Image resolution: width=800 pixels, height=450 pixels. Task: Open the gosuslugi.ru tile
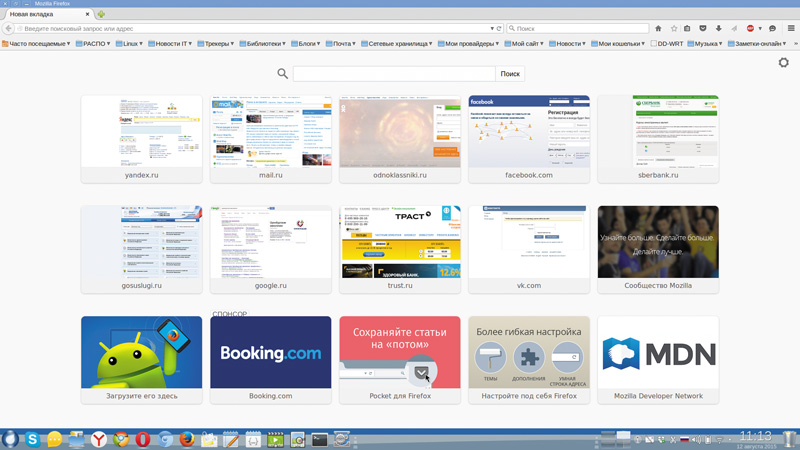click(141, 249)
